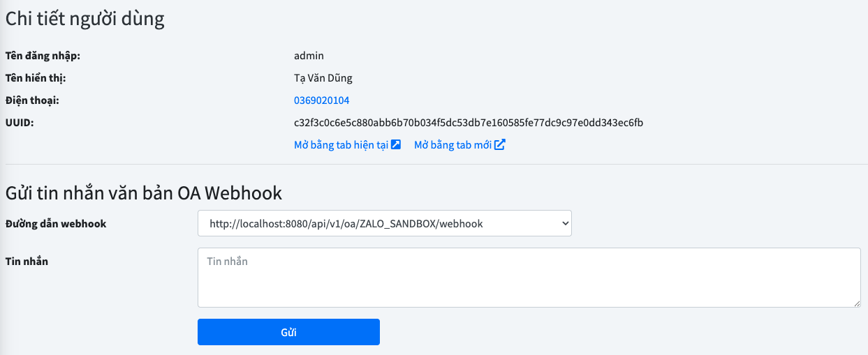Open the phone number 0369020104 link
The width and height of the screenshot is (868, 355).
click(321, 100)
